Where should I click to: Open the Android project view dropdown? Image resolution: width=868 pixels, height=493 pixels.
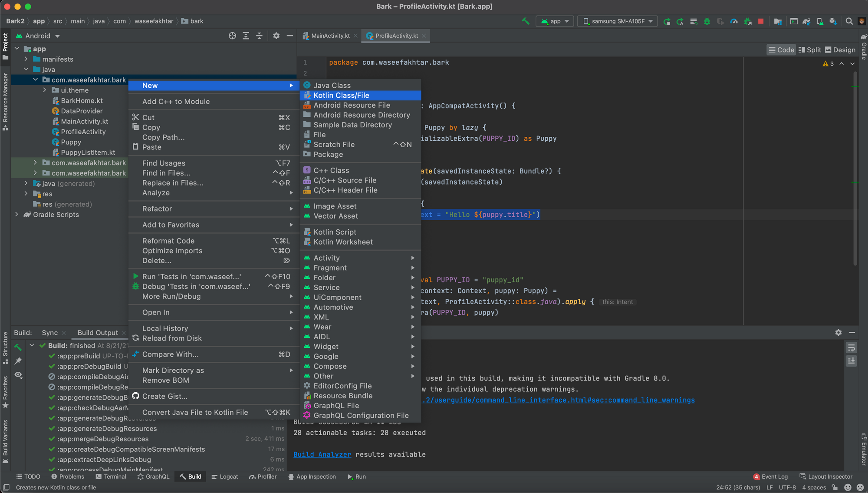[38, 36]
